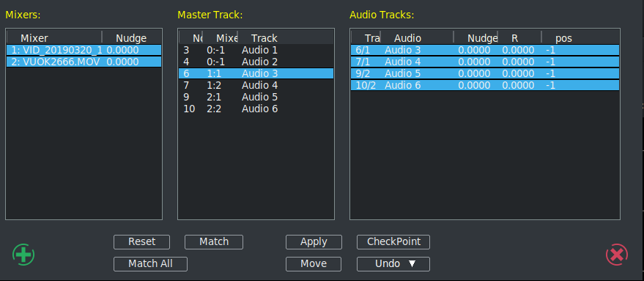Click the Apply button
The width and height of the screenshot is (644, 281).
(x=314, y=242)
